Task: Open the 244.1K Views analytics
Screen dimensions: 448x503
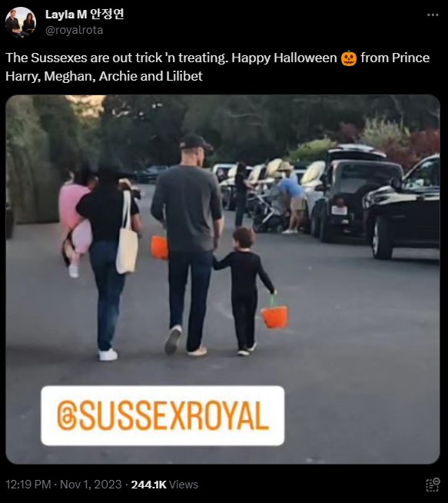Action: (164, 485)
